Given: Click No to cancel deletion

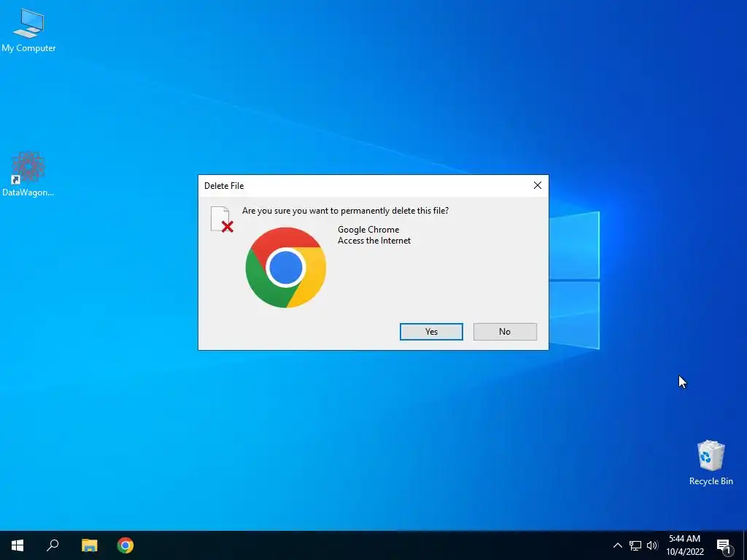Looking at the screenshot, I should 505,332.
